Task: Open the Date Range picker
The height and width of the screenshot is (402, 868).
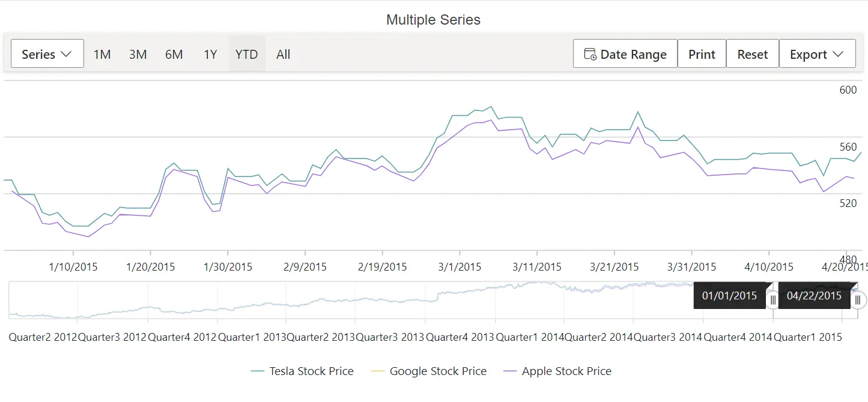Action: [x=625, y=54]
